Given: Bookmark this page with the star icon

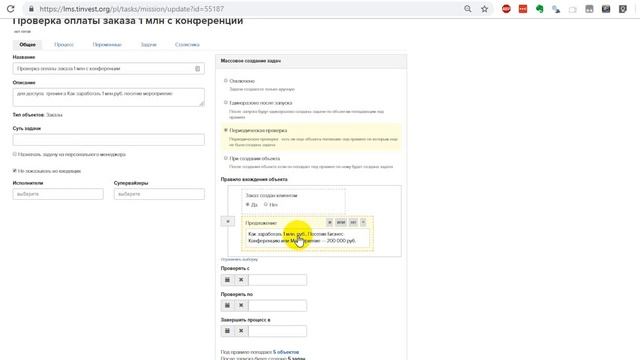Looking at the screenshot, I should click(x=484, y=9).
